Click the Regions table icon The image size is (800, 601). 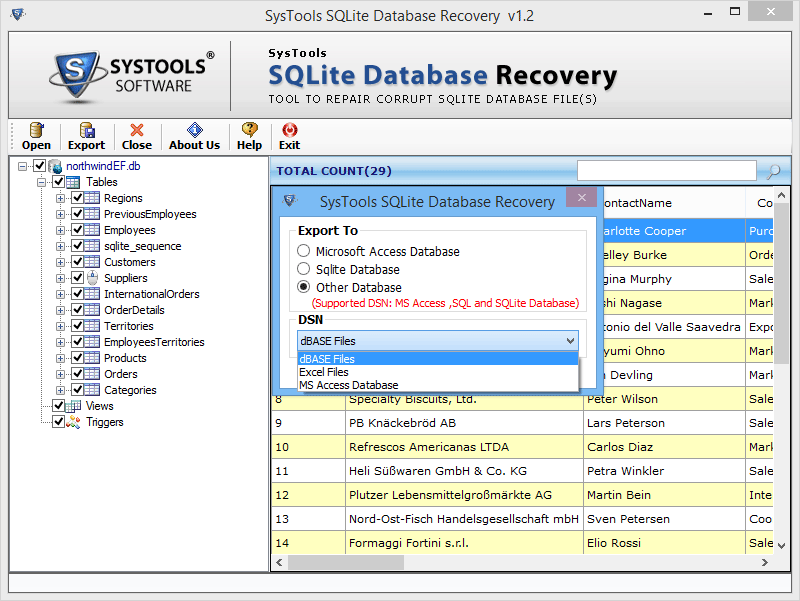coord(92,198)
